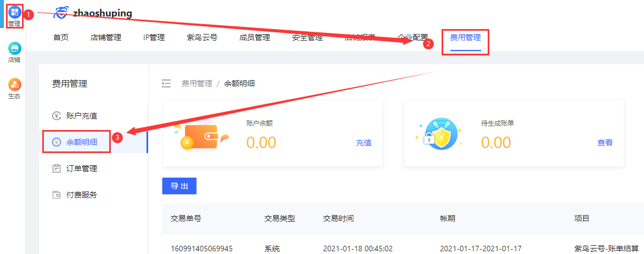Open 订单管理 in side menu
The image size is (644, 254).
[82, 168]
